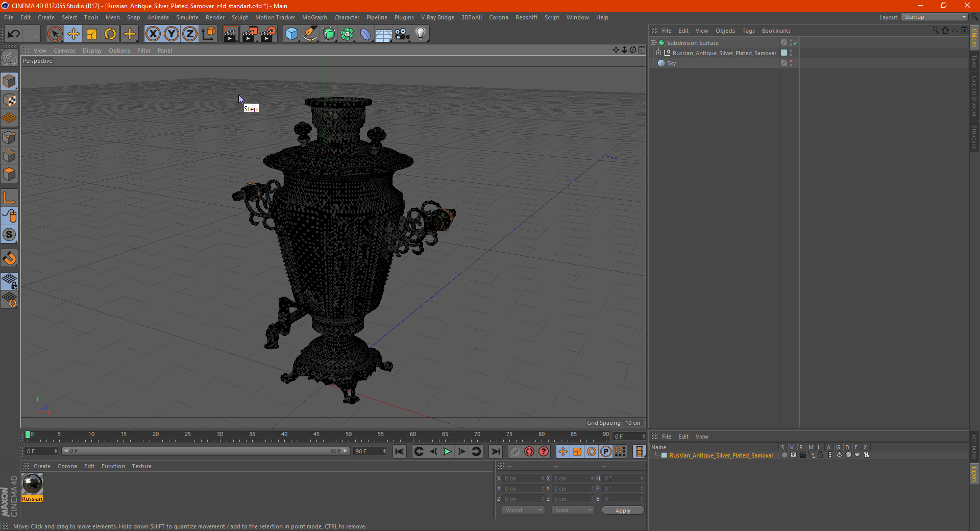Open the Array modeling objects icon

coord(347,34)
